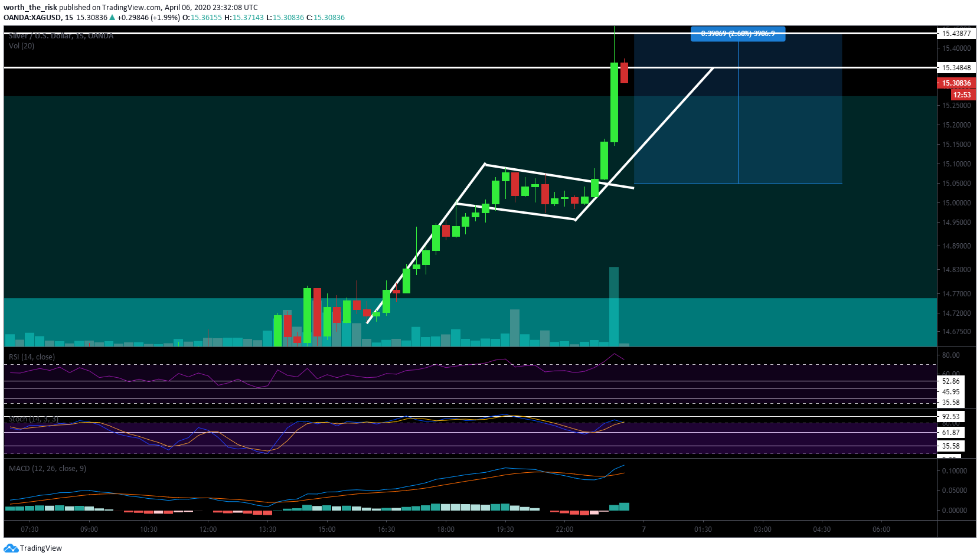Click the Silver / U.S. Dollar chart title

coord(61,36)
